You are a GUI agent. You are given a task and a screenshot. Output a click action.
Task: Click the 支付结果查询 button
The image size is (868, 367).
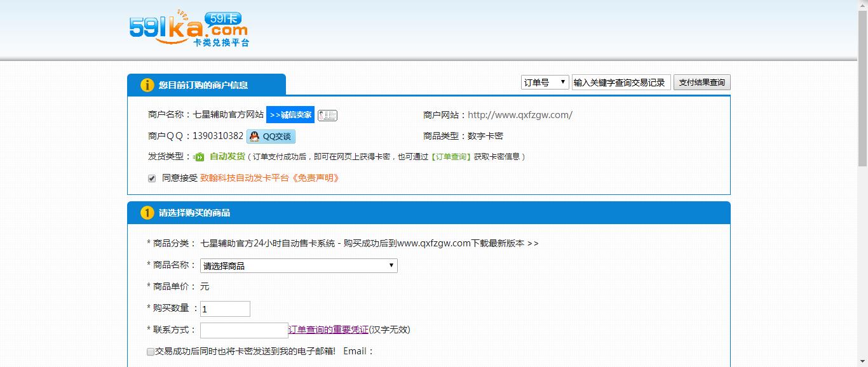pyautogui.click(x=702, y=83)
